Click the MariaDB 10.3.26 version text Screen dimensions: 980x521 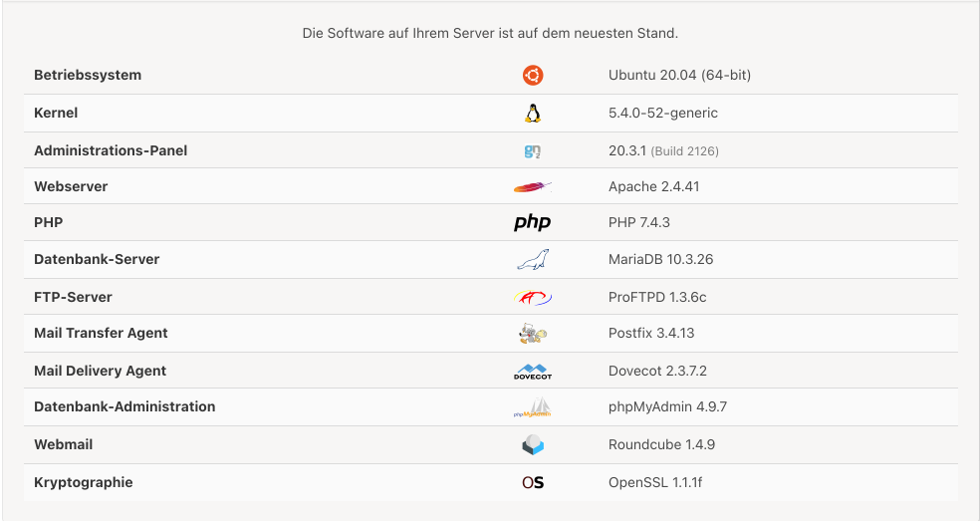[x=660, y=260]
